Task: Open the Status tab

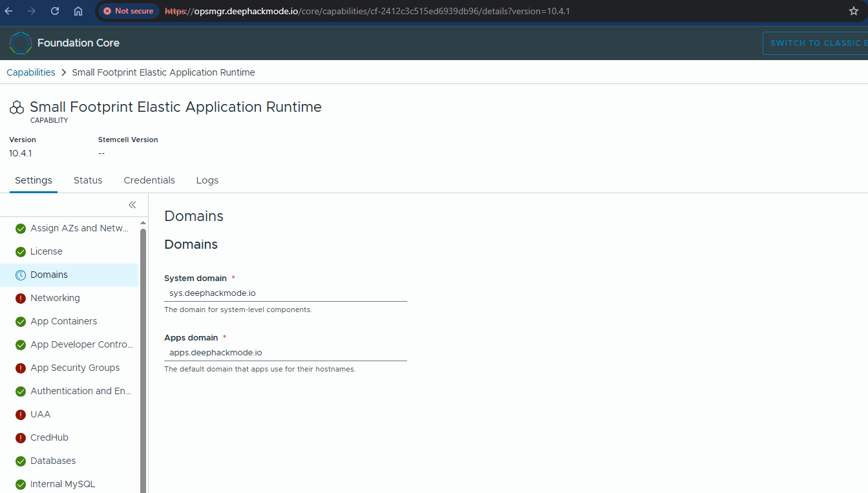Action: click(x=88, y=180)
